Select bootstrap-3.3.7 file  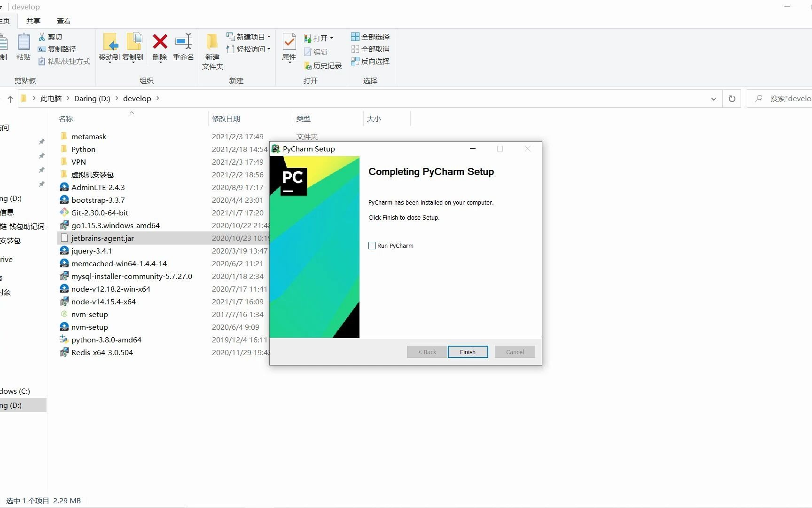98,200
